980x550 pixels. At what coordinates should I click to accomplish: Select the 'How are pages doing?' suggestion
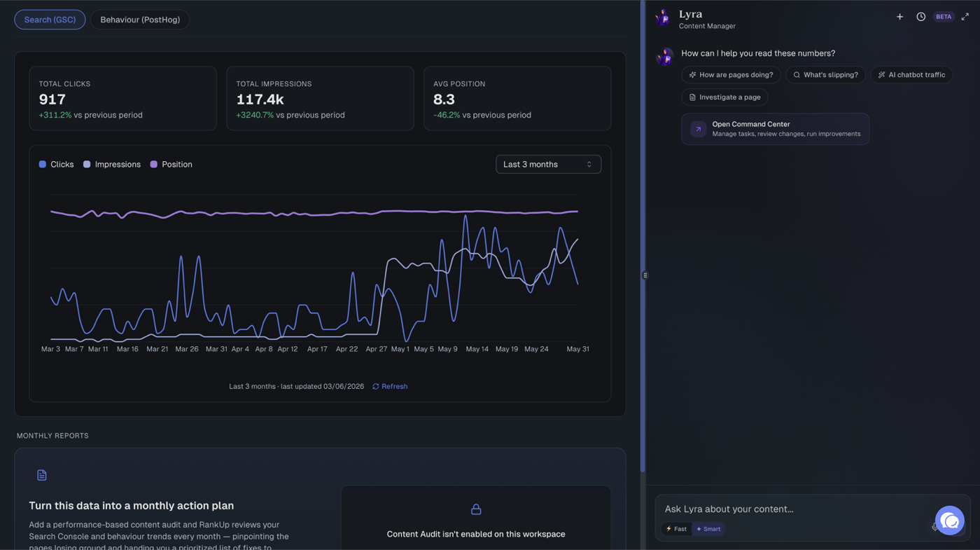731,74
